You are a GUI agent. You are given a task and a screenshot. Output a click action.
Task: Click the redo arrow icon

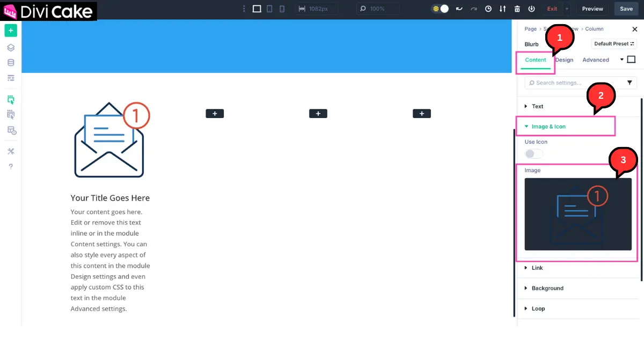pyautogui.click(x=473, y=9)
